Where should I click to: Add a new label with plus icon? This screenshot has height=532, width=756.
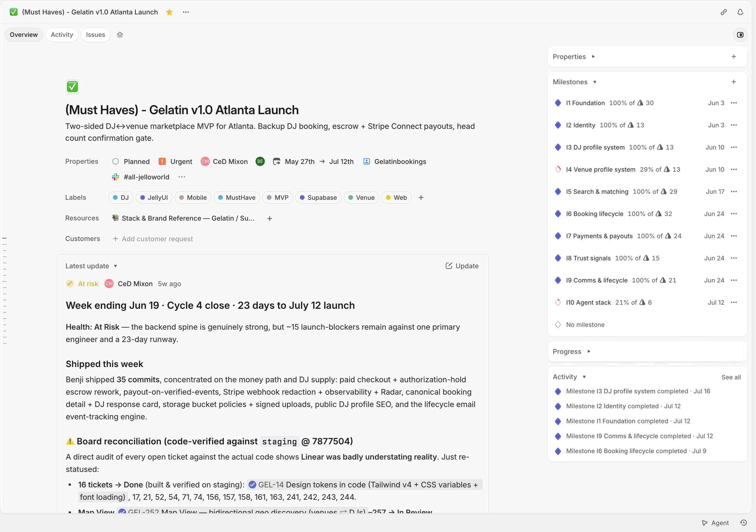coord(421,197)
